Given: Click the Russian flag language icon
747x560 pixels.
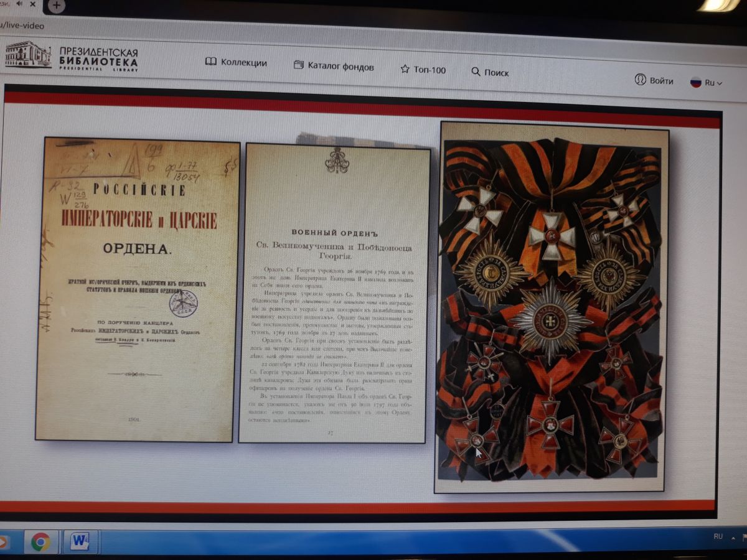Looking at the screenshot, I should click(695, 82).
